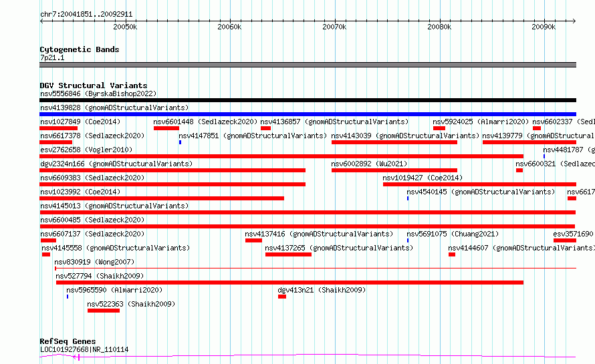Image resolution: width=595 pixels, height=364 pixels.
Task: Click the 20090k ruler tick label
Action: pos(544,27)
